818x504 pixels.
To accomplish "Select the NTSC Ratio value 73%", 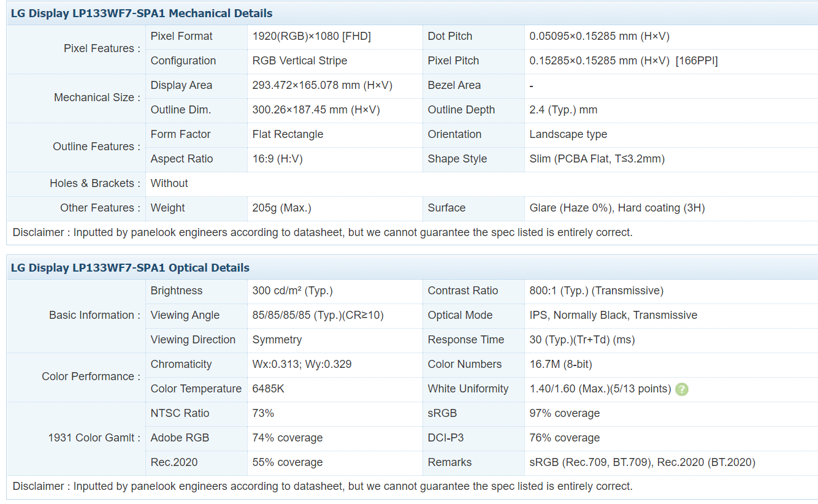I will tap(263, 413).
